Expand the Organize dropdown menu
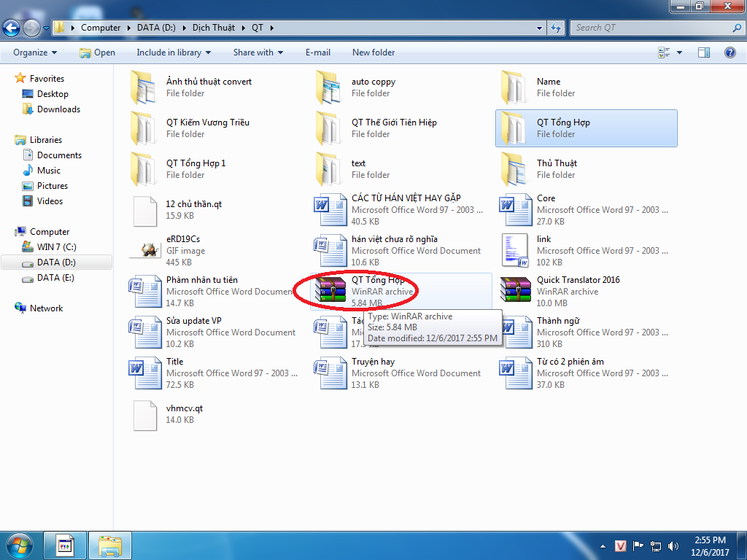Screen dimensions: 747x560 [x=35, y=52]
